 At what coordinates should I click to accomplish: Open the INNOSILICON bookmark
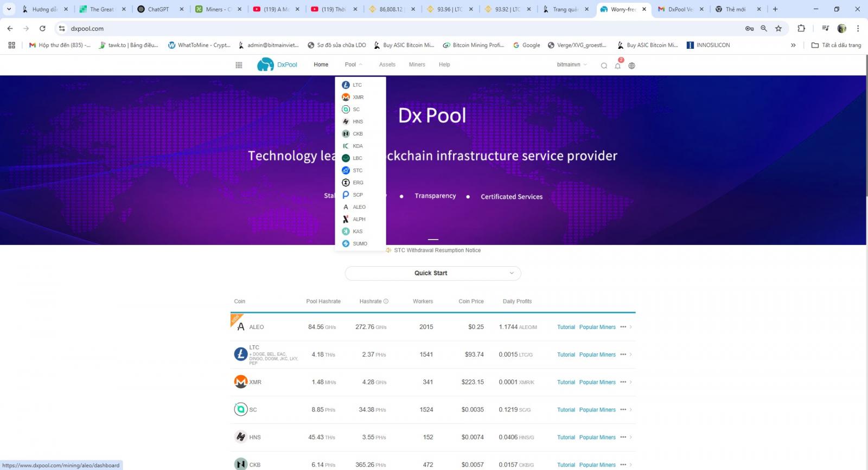709,45
